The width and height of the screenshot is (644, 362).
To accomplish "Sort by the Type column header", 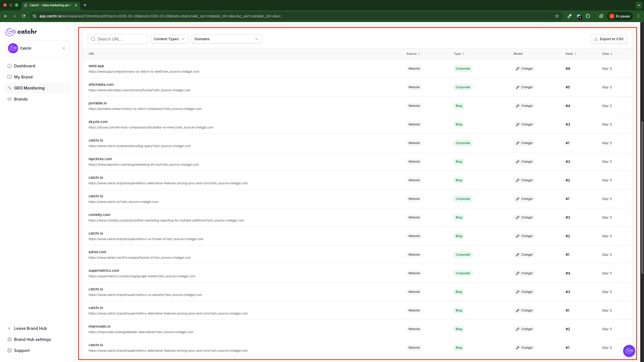I will pos(459,54).
